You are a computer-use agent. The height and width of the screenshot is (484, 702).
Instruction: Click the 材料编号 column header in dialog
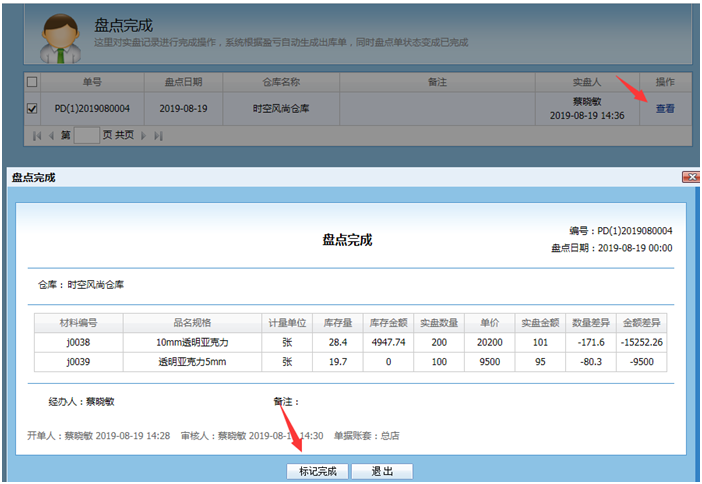(78, 323)
